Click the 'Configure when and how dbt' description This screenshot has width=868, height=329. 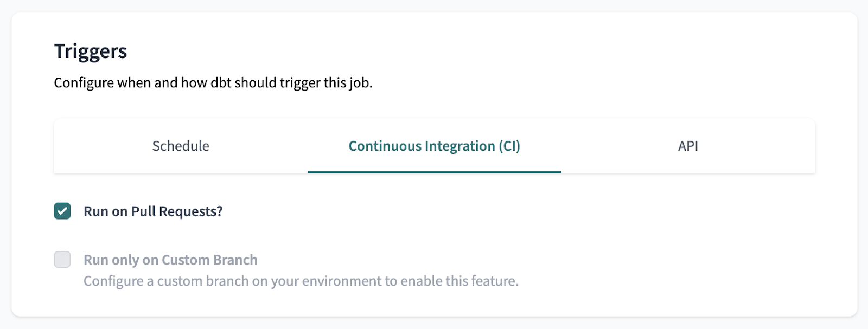pos(213,83)
